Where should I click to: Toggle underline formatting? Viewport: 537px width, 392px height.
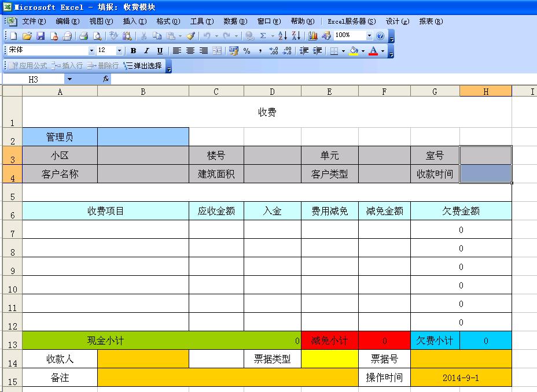160,51
